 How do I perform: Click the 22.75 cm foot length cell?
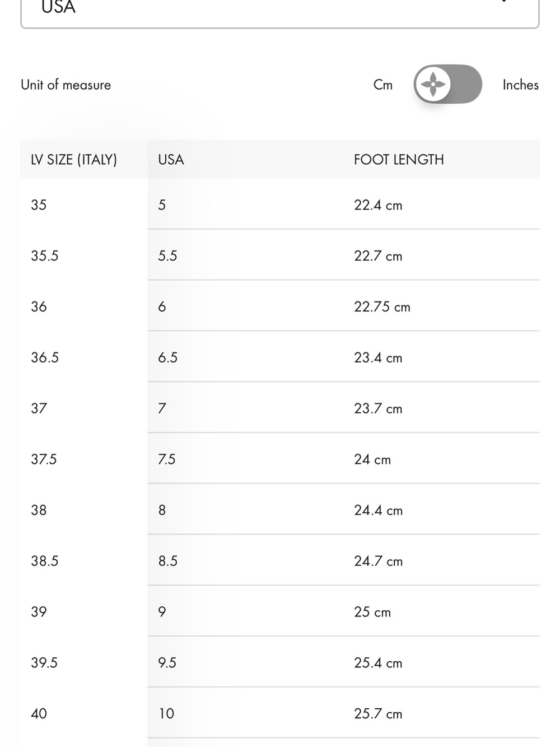pos(382,307)
